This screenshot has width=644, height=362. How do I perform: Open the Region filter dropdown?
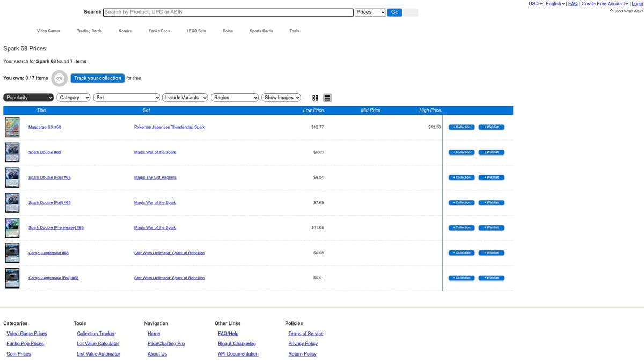pos(235,98)
